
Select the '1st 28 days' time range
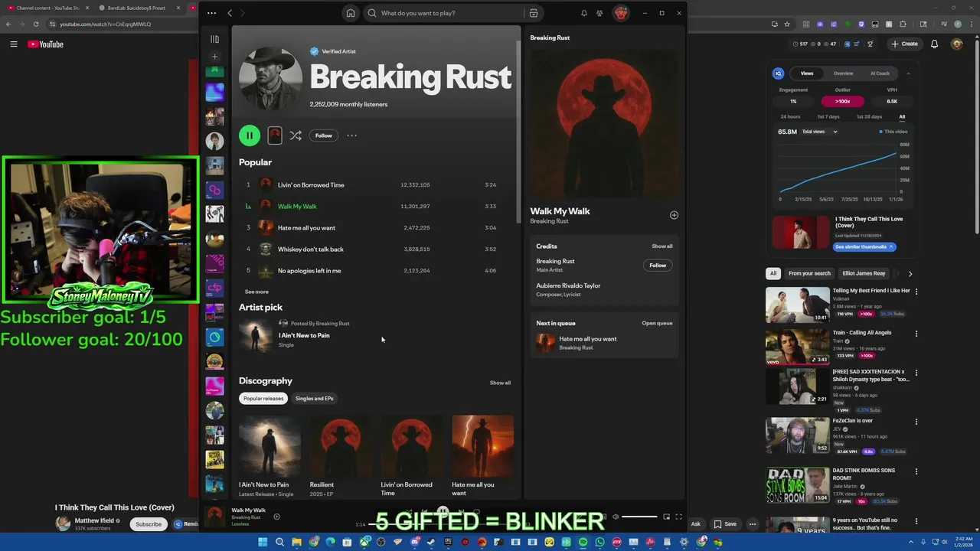(x=869, y=117)
